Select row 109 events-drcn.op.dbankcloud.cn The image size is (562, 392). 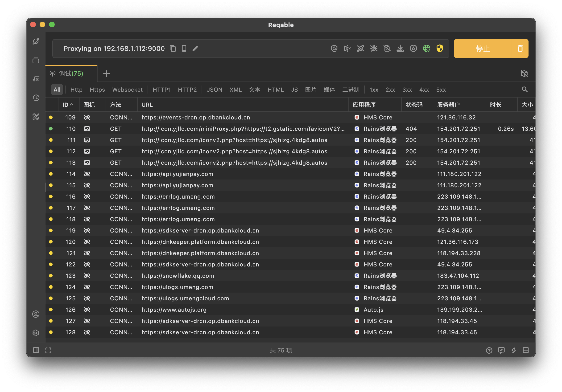[290, 117]
